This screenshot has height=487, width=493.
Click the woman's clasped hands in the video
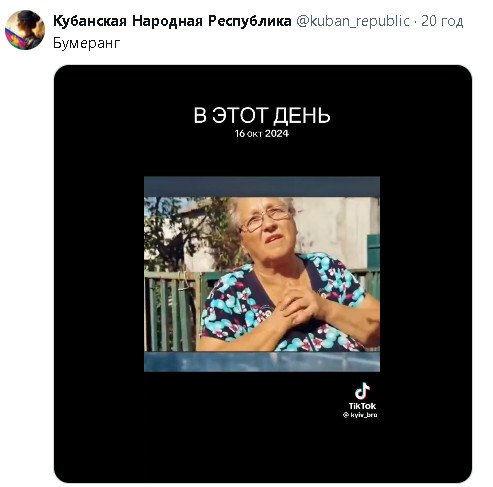point(300,305)
